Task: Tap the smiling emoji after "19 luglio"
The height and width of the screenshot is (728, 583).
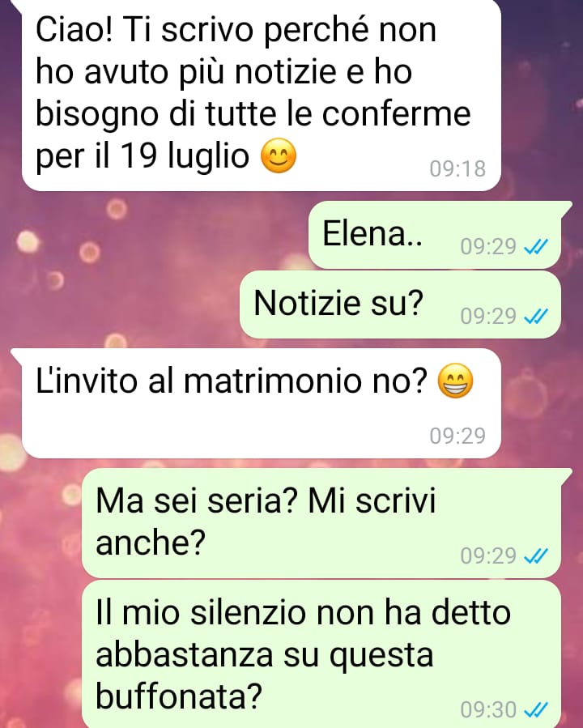Action: tap(279, 156)
